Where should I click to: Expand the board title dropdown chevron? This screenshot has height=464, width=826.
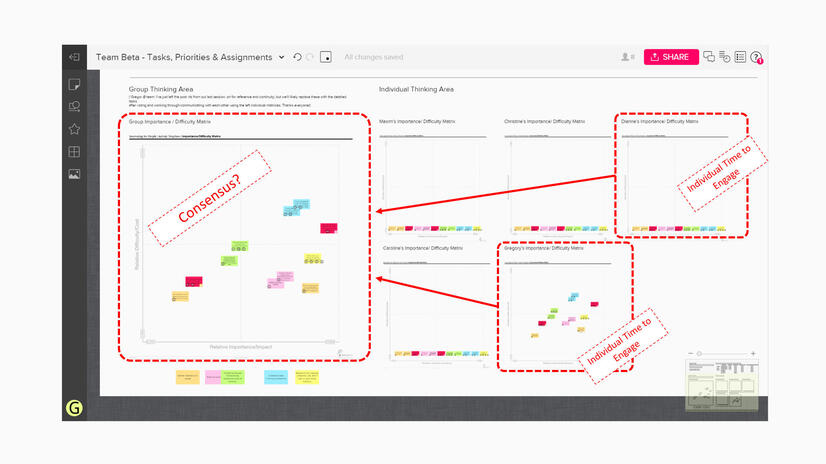coord(282,57)
